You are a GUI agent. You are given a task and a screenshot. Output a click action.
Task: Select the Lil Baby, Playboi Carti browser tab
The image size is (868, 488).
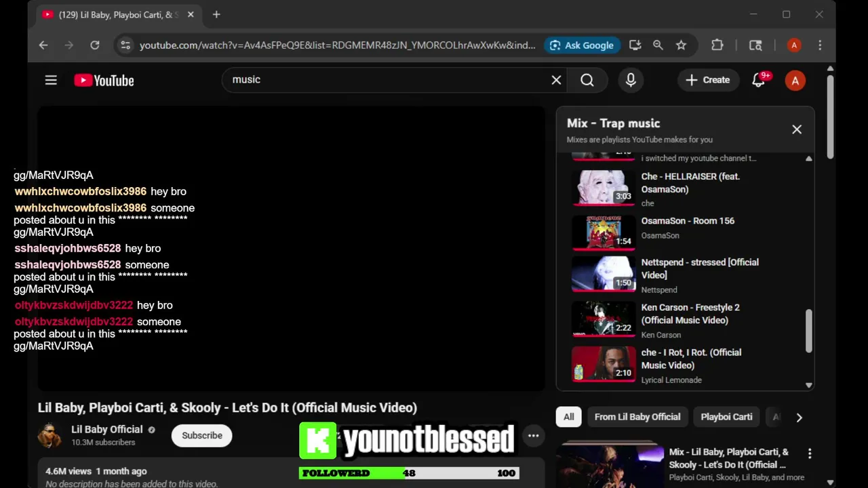pos(119,14)
